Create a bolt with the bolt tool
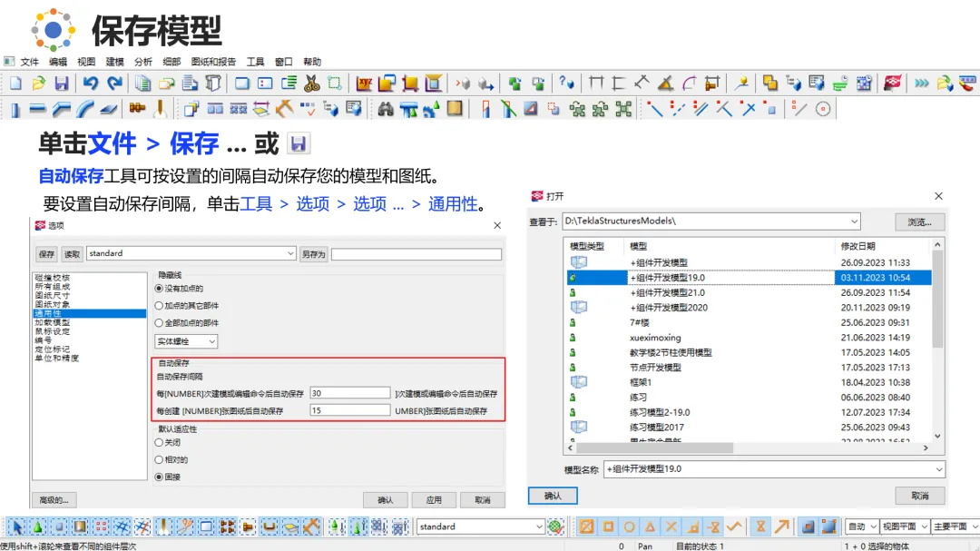Screen dimensions: 980x551 point(137,109)
